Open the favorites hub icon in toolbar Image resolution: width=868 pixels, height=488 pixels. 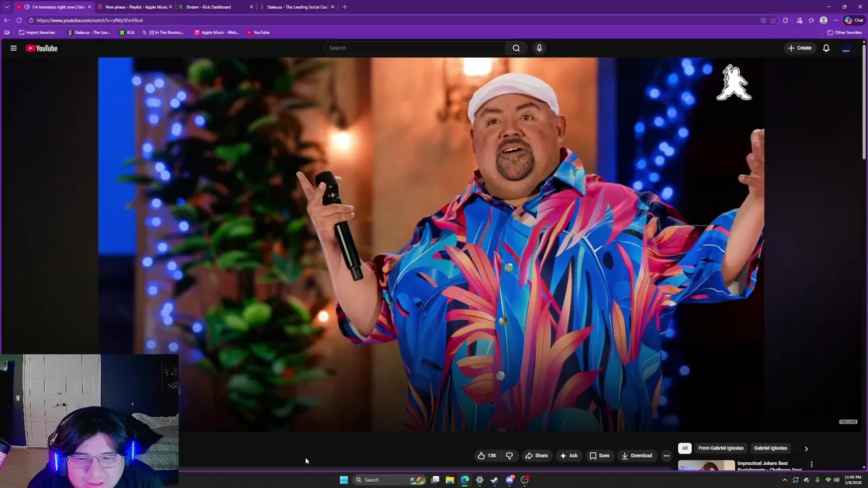coord(811,20)
